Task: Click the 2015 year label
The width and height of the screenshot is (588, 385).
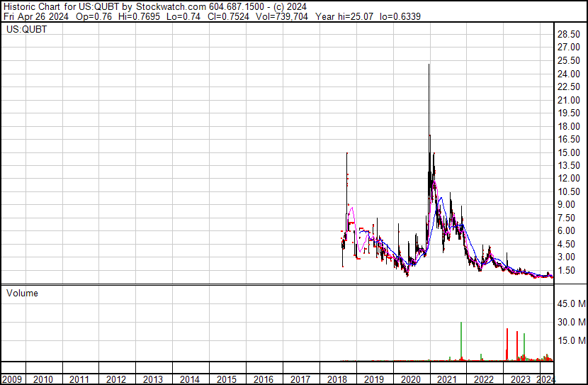Action: 227,379
